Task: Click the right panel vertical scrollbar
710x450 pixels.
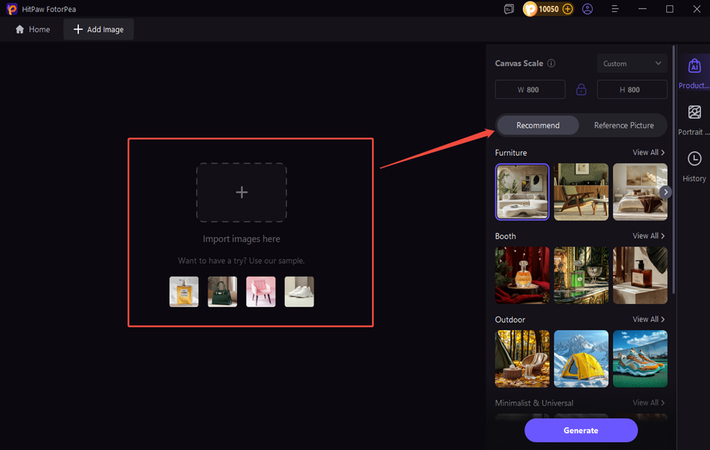Action: 674,170
